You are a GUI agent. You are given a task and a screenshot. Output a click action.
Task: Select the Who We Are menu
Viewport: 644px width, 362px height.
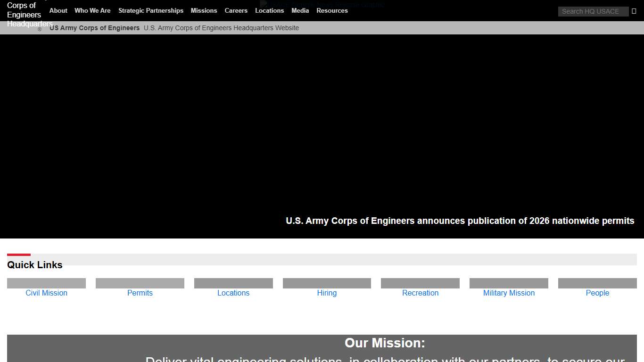pos(92,10)
